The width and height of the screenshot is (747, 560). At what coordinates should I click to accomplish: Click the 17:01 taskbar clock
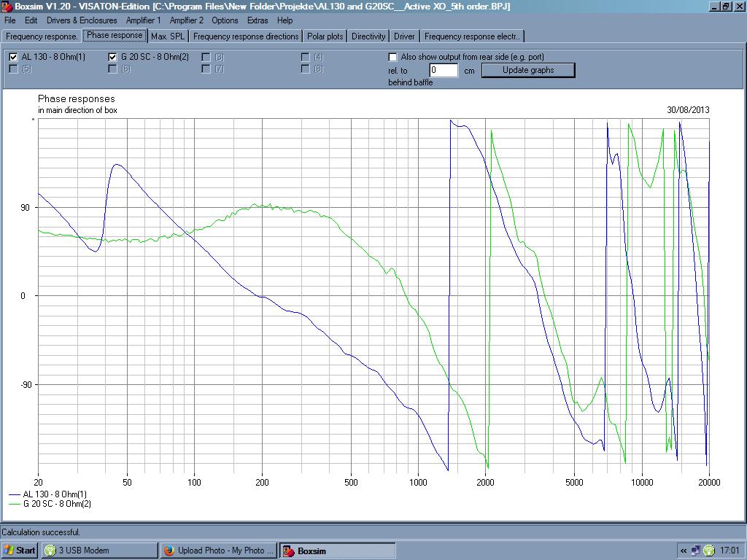[x=729, y=551]
